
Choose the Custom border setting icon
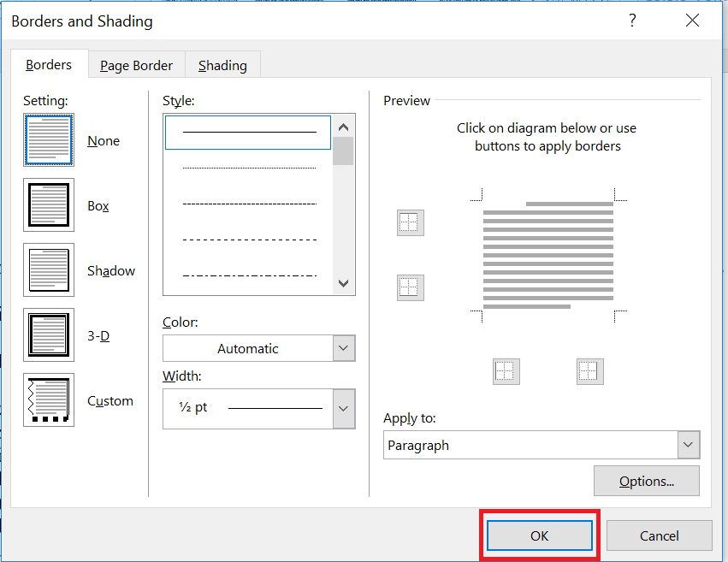(49, 399)
